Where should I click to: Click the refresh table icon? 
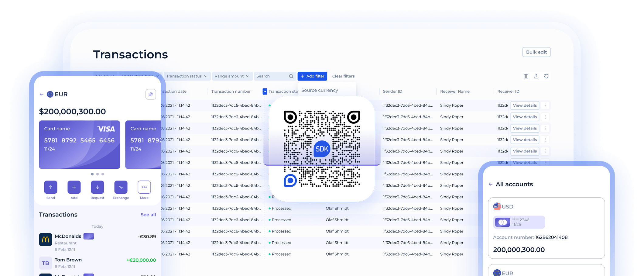click(546, 76)
